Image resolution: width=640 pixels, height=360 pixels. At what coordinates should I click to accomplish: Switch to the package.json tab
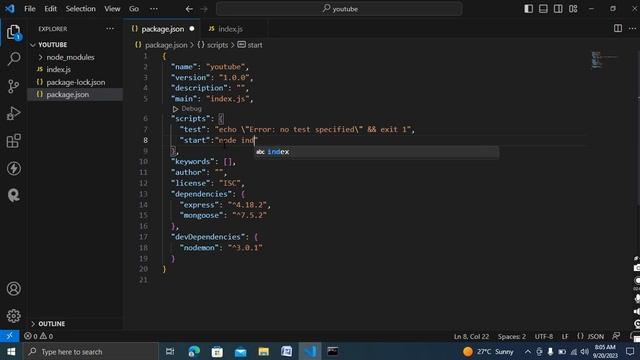coord(162,29)
